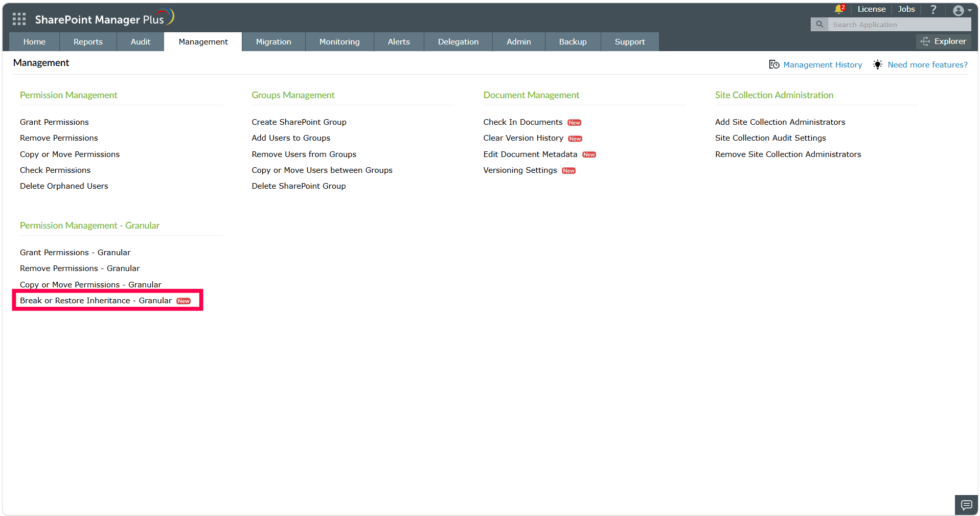Open Grant Permissions - Granular

75,253
